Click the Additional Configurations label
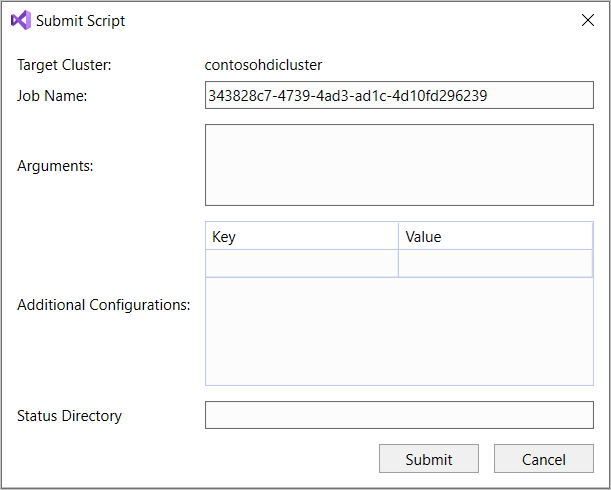 103,304
